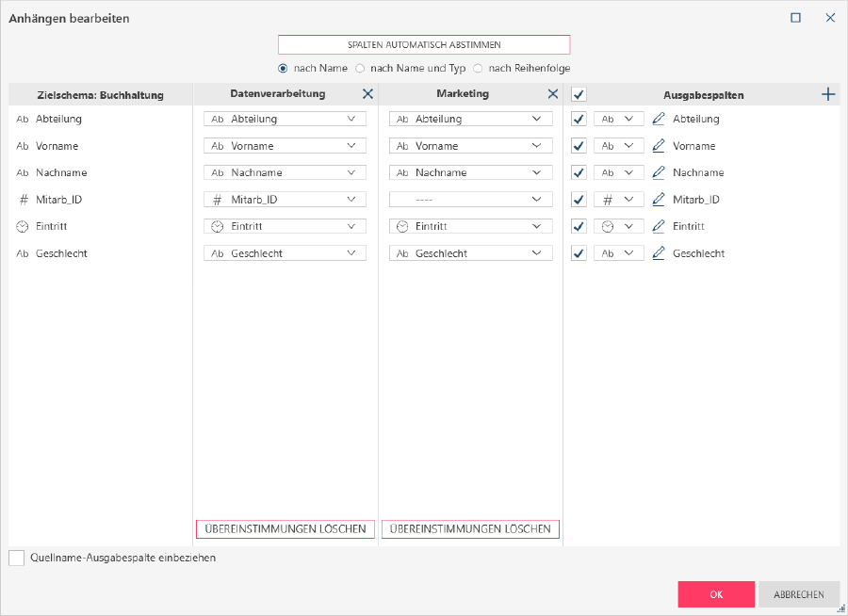Toggle the select-all Ausgabespalten header checkbox
This screenshot has height=616, width=848.
coord(579,94)
